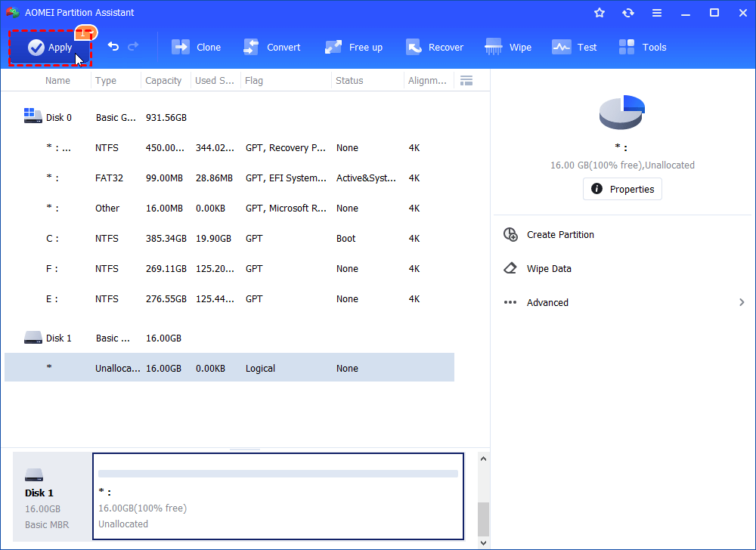Click the refresh icon in title bar

coord(628,12)
